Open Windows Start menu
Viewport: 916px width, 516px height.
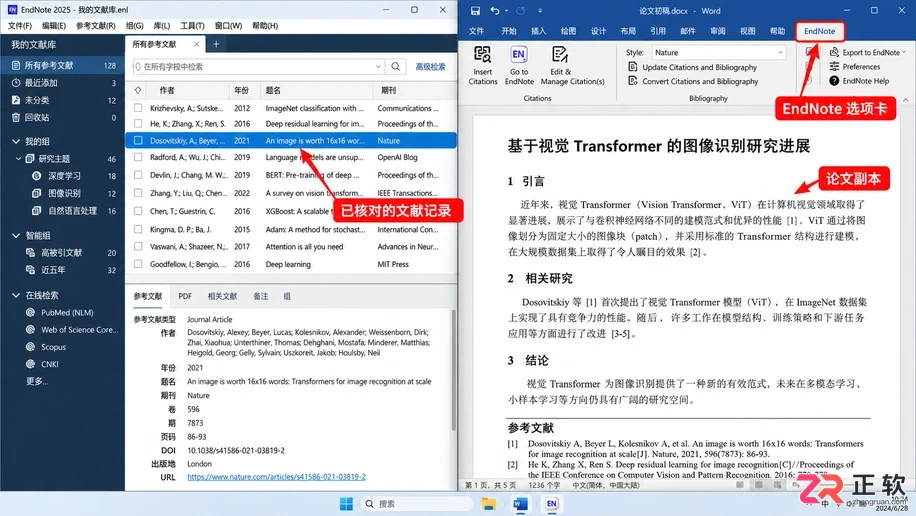coord(346,504)
